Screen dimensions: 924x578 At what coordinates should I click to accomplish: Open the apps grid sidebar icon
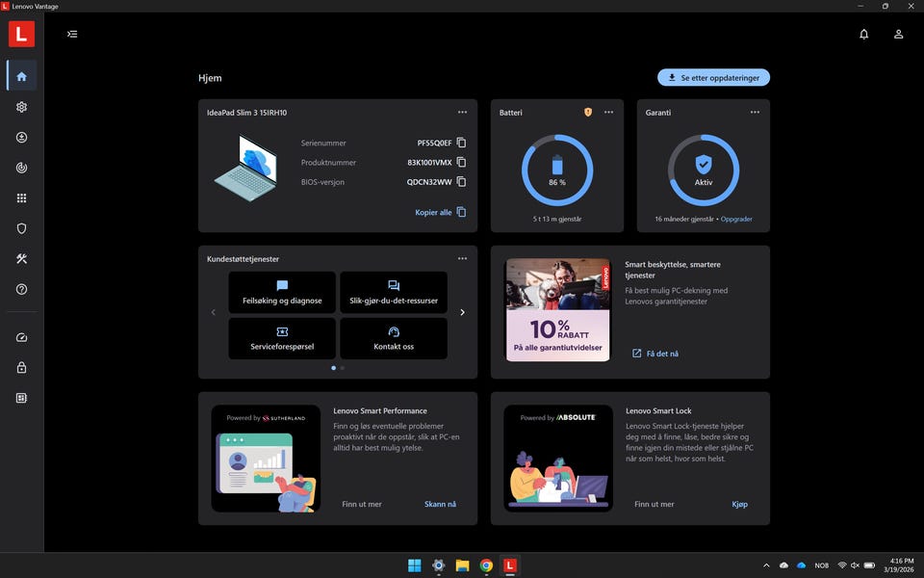21,198
